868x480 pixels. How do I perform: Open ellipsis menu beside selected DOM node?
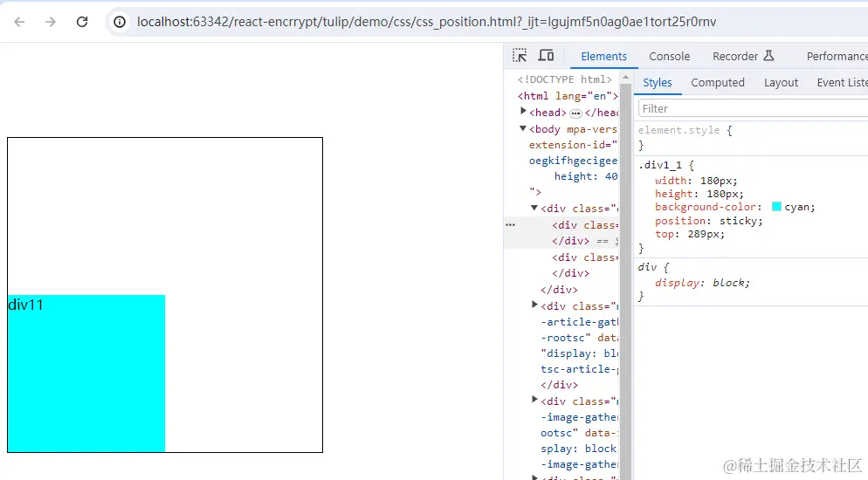[510, 224]
